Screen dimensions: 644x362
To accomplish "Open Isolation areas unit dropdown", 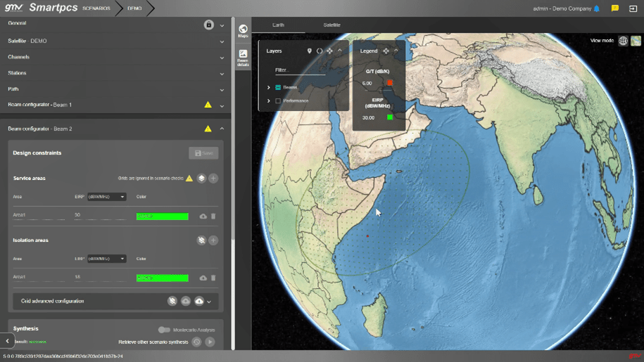I will (x=106, y=259).
